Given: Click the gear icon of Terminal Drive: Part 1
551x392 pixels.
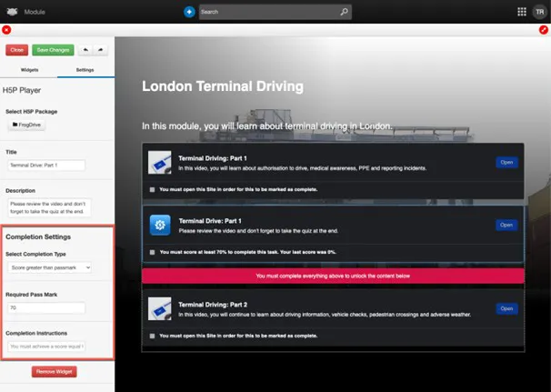Looking at the screenshot, I should 161,225.
